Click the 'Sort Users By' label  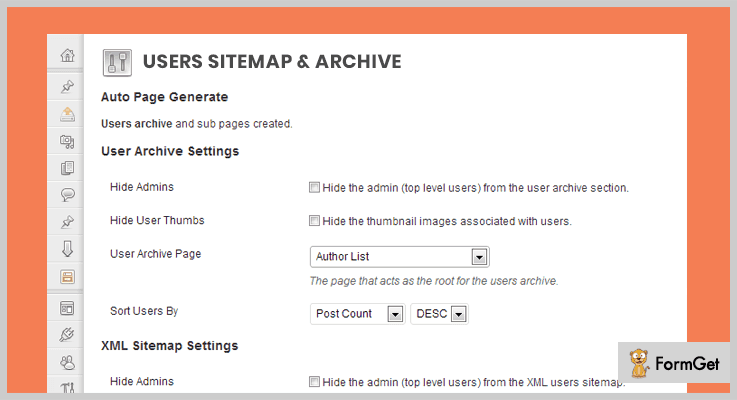[144, 311]
